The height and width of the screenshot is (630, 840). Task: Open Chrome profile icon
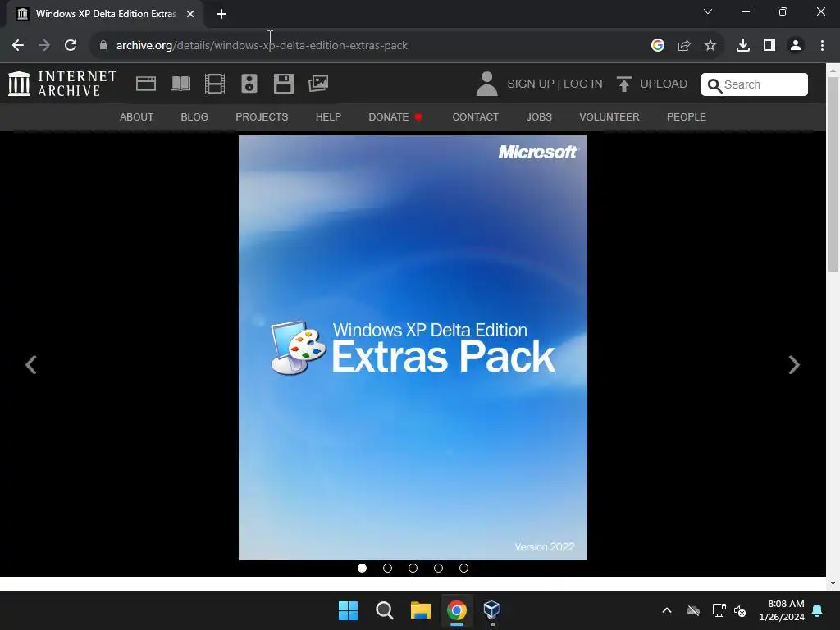tap(796, 46)
